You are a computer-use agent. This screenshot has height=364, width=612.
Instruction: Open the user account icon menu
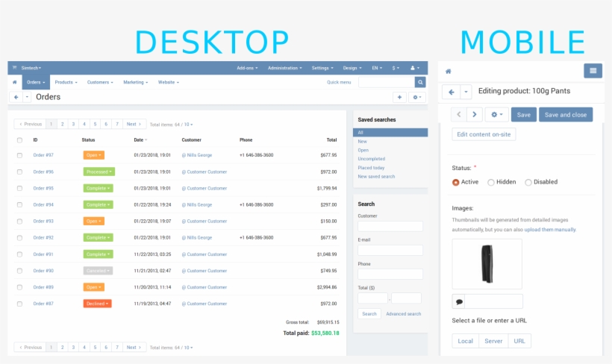416,68
